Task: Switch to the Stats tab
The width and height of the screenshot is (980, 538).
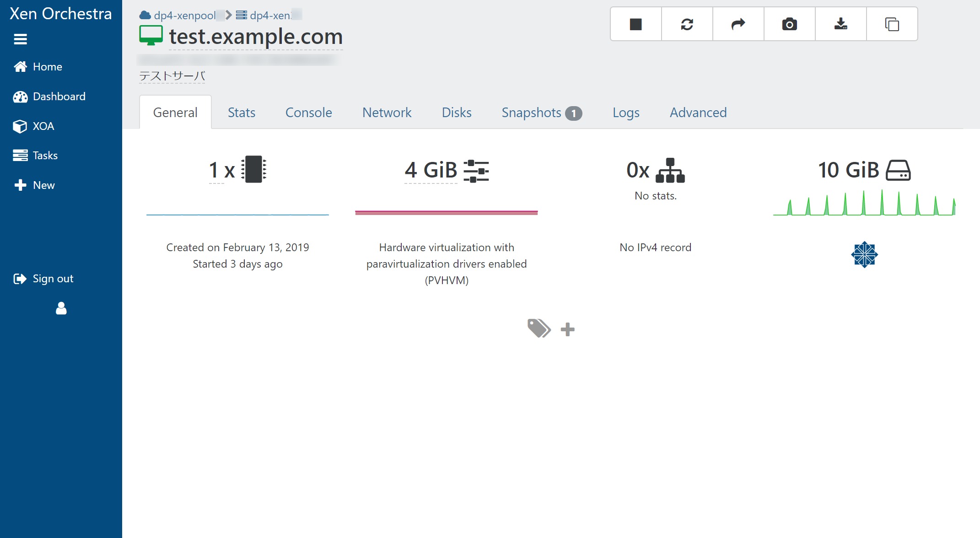Action: pos(242,113)
